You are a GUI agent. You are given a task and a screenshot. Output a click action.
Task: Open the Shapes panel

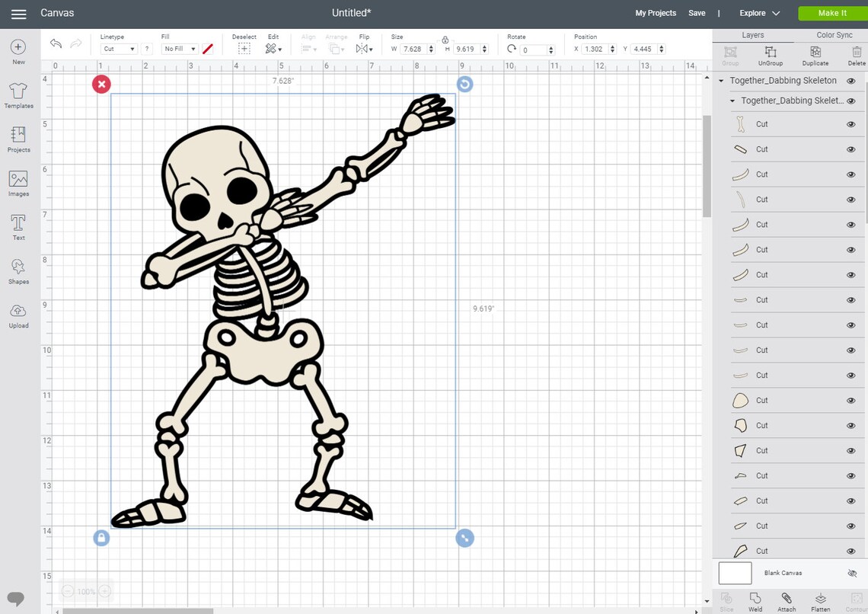[18, 270]
